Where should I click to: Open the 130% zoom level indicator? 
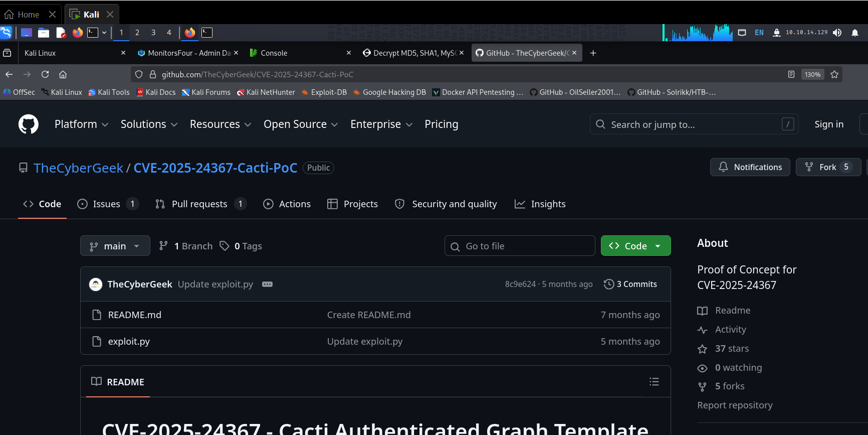tap(812, 74)
